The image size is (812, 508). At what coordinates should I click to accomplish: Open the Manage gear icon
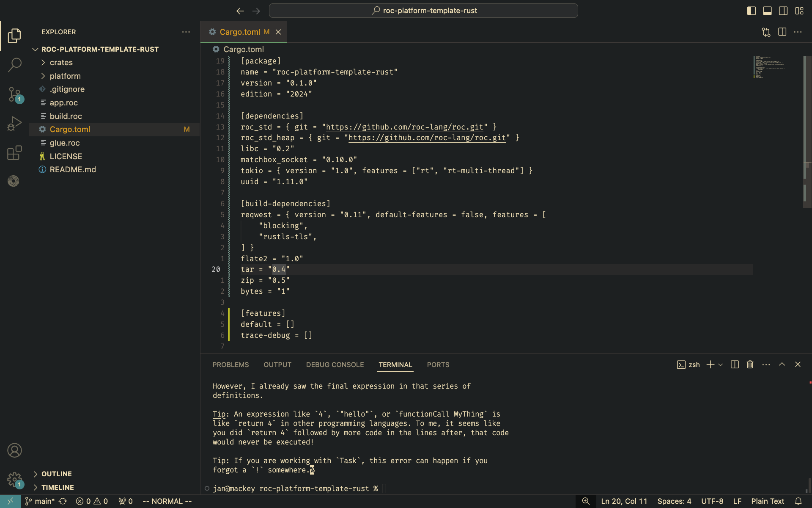click(x=14, y=480)
